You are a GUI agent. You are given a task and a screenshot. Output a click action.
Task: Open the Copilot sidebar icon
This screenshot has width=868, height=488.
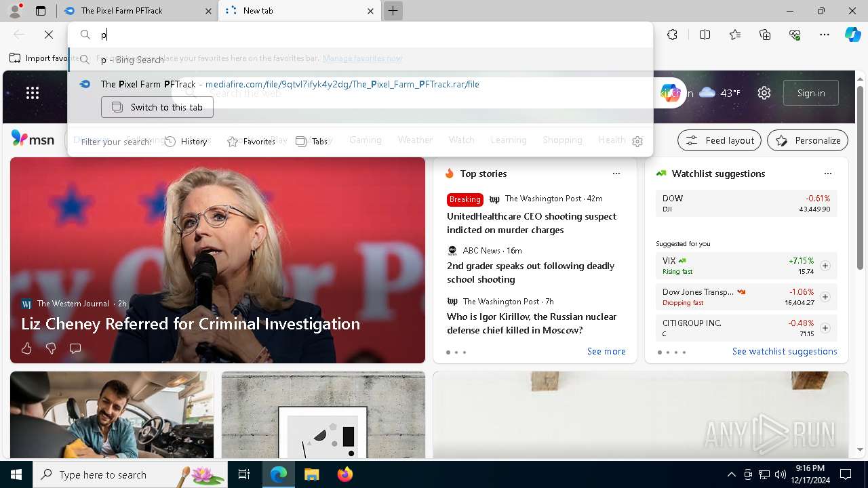[x=852, y=35]
